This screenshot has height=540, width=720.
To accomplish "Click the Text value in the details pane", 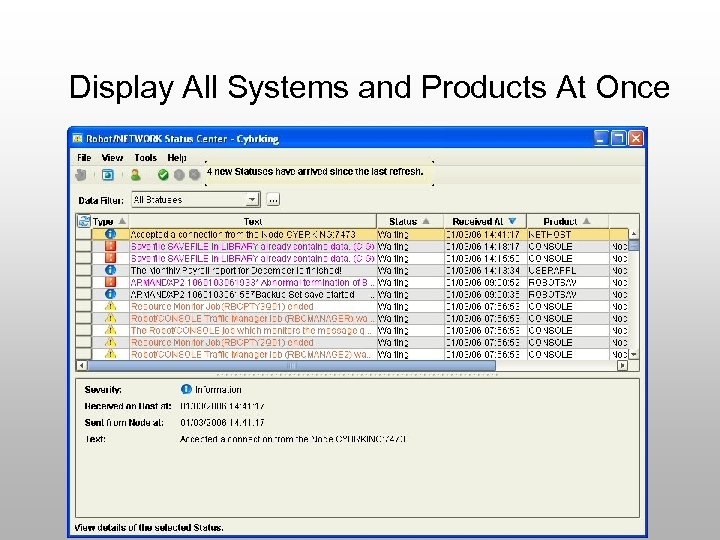I will tap(293, 439).
